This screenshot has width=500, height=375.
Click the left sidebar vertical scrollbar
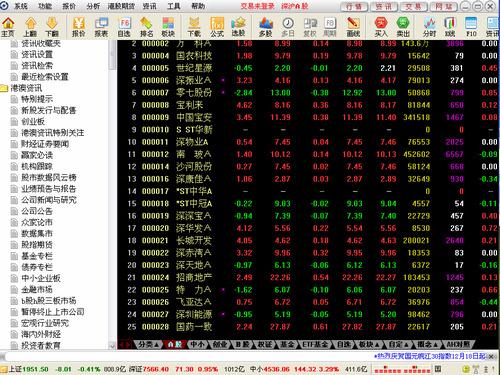(112, 195)
